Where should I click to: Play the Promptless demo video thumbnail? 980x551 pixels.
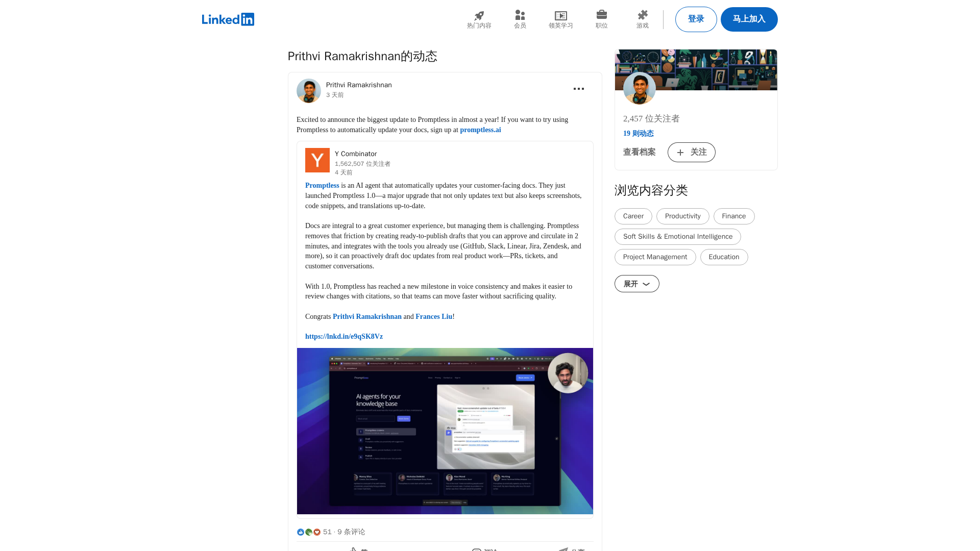[445, 431]
